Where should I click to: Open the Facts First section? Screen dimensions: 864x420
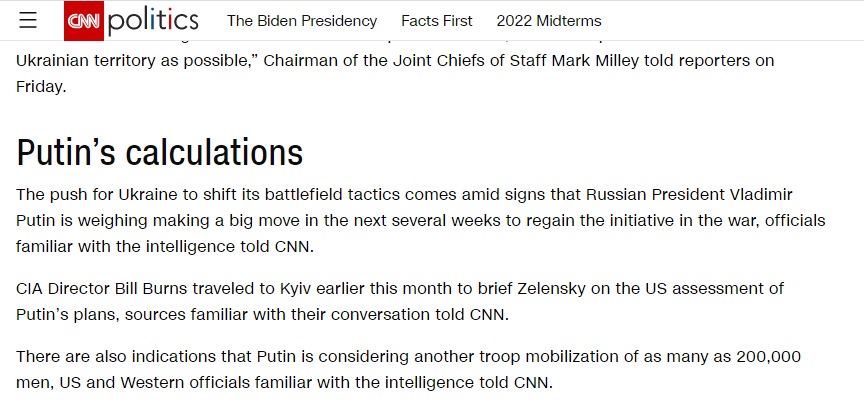[x=437, y=21]
